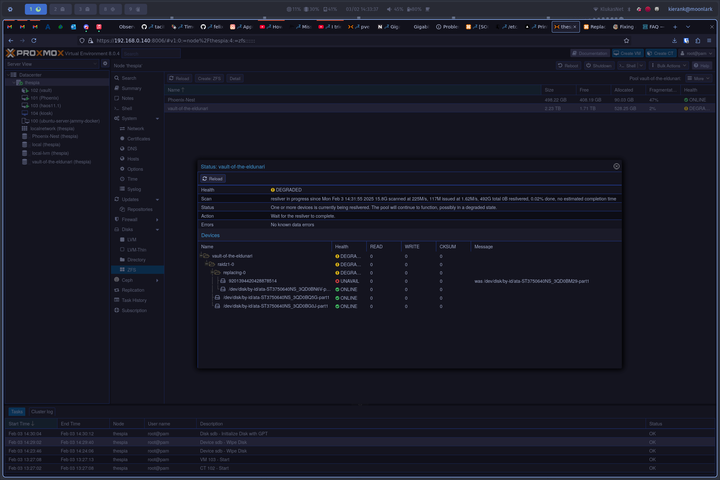Select the Phoenix-Nest pool row
The width and height of the screenshot is (720, 480).
(182, 100)
